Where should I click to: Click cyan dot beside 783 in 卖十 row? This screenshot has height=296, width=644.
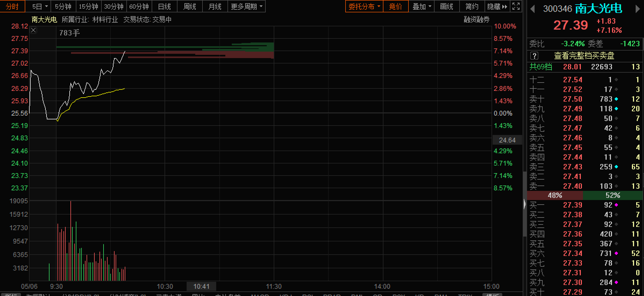616,99
